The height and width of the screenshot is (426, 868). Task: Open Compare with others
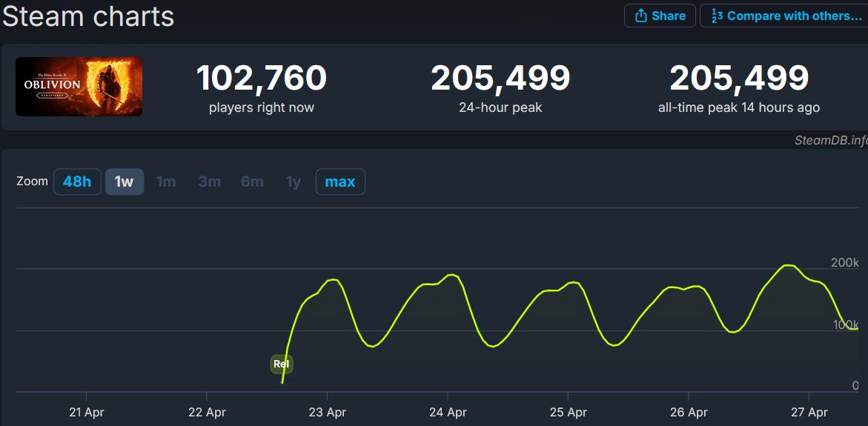[784, 16]
